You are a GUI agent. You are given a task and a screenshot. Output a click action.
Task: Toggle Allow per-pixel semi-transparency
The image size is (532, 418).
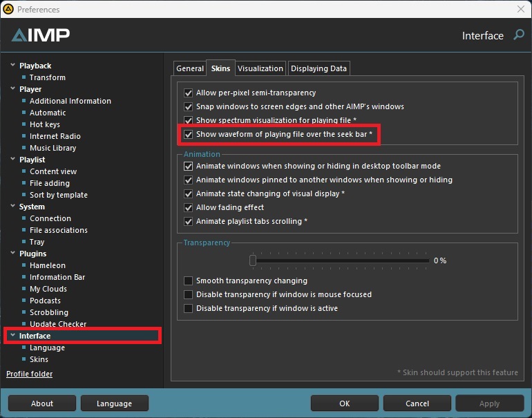coord(189,93)
